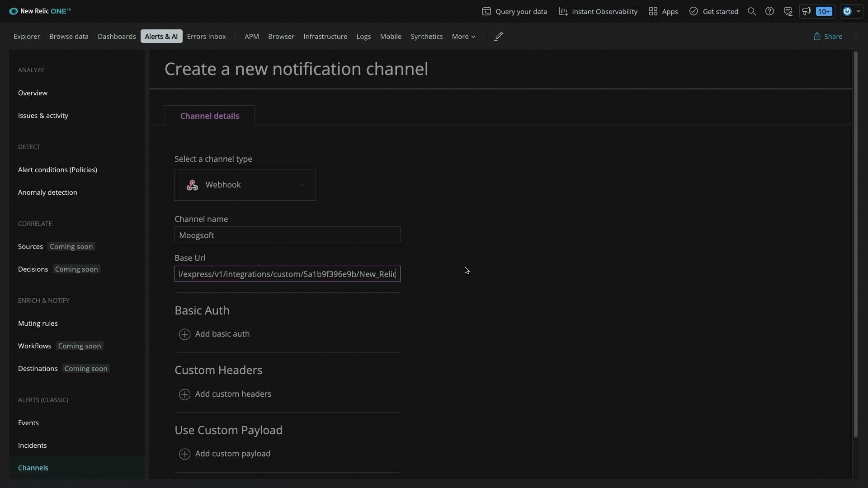868x488 pixels.
Task: Select the Channel details tab
Action: coord(210,116)
